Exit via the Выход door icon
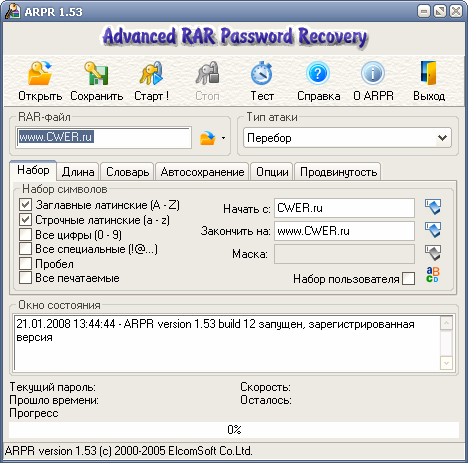The image size is (468, 463). (x=429, y=73)
